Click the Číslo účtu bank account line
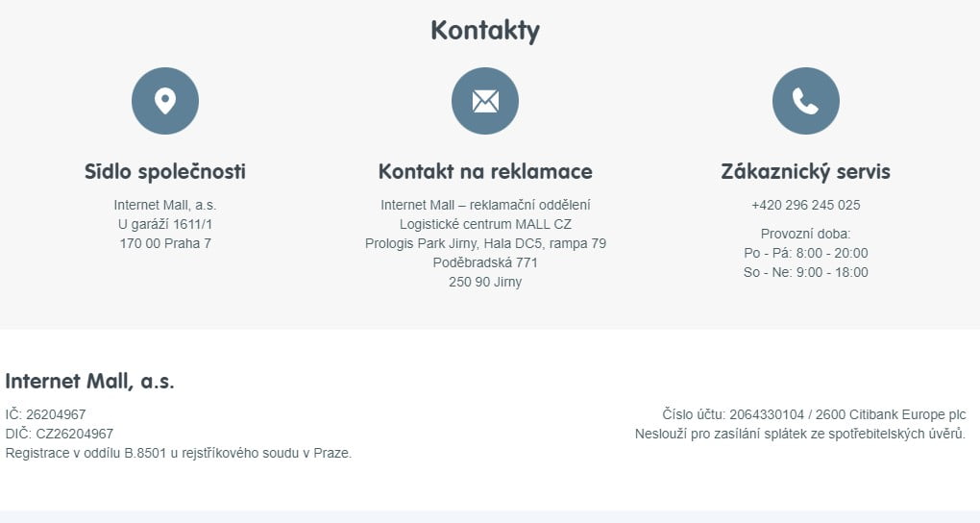Viewport: 980px width, 523px height. (x=814, y=414)
